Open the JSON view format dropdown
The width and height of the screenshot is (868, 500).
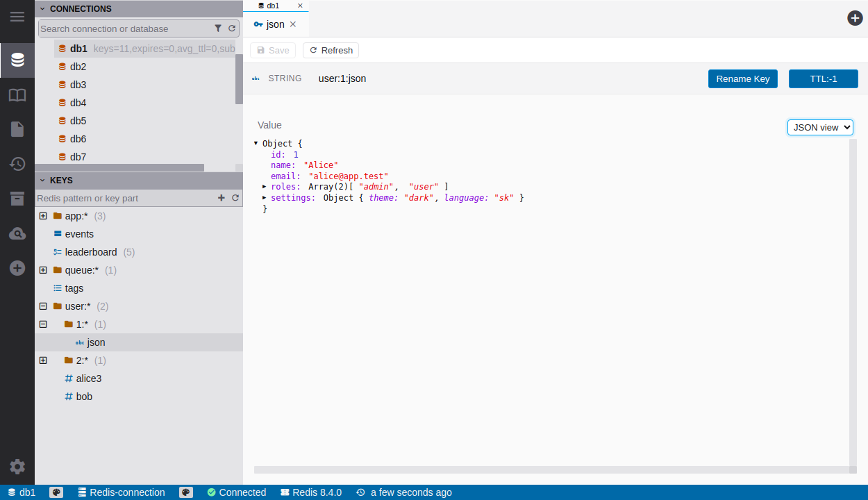[819, 127]
